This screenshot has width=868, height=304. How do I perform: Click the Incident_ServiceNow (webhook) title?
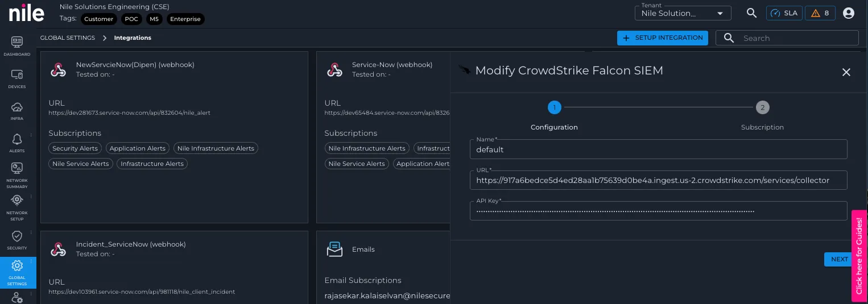(x=131, y=244)
